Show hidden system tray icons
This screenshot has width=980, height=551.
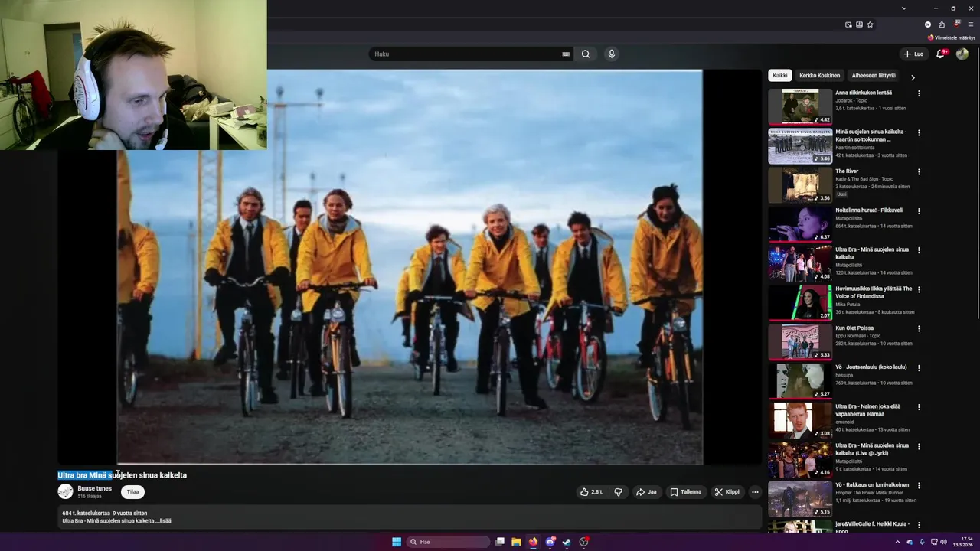[x=898, y=542]
